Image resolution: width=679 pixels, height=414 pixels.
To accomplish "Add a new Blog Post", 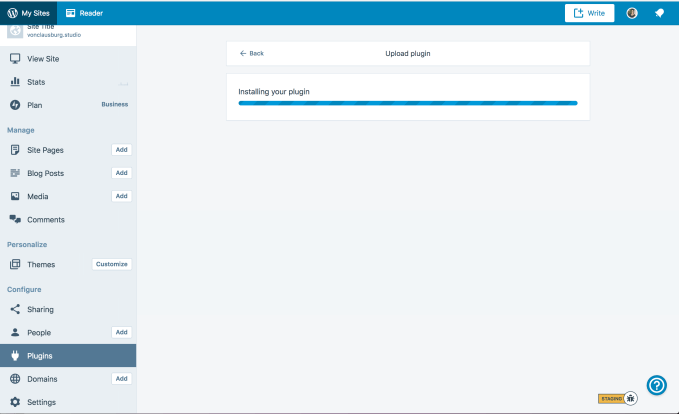I will point(122,173).
